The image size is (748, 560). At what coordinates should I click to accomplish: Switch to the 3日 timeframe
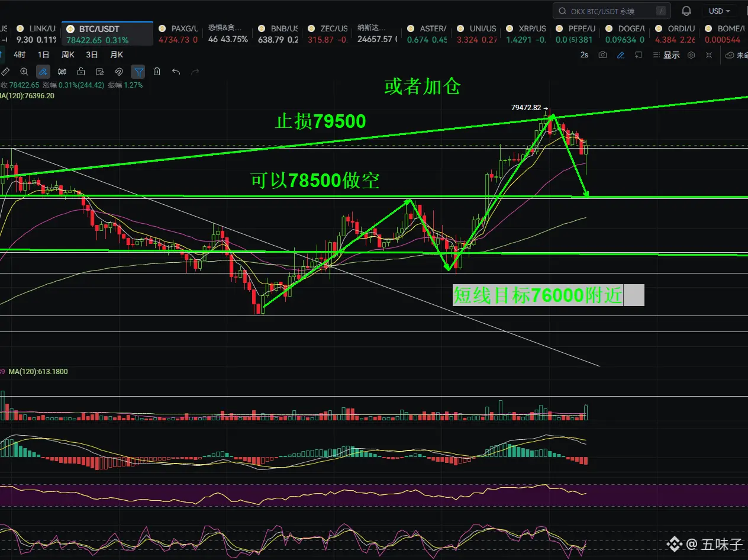[92, 54]
